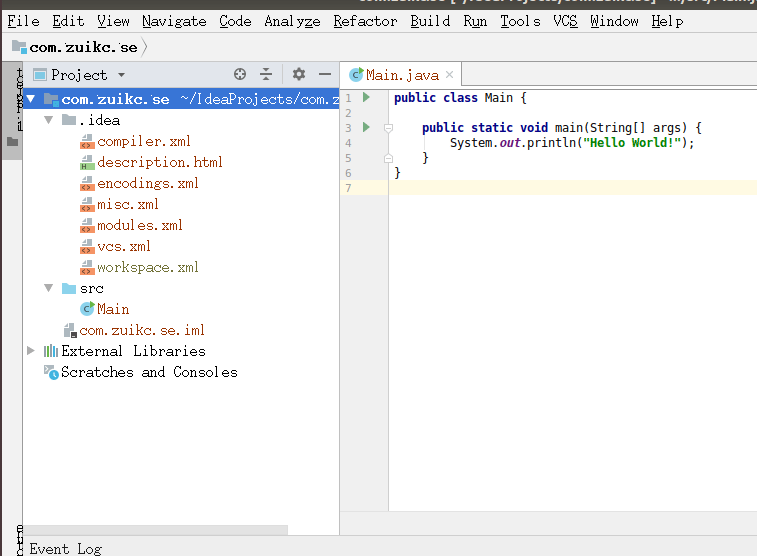Screen dimensions: 757x556
Task: Click encodings.xml file icon
Action: pos(87,183)
